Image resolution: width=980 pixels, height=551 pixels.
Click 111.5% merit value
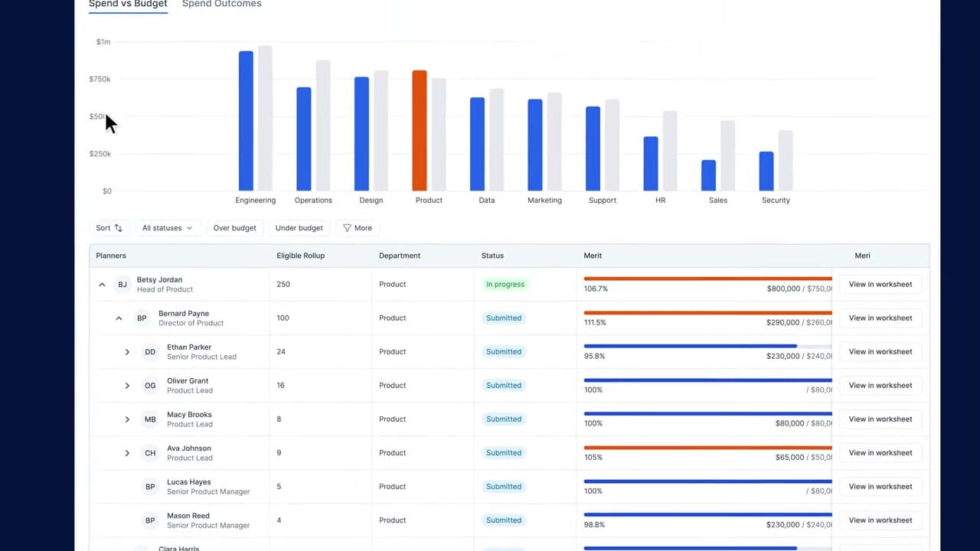pos(595,323)
